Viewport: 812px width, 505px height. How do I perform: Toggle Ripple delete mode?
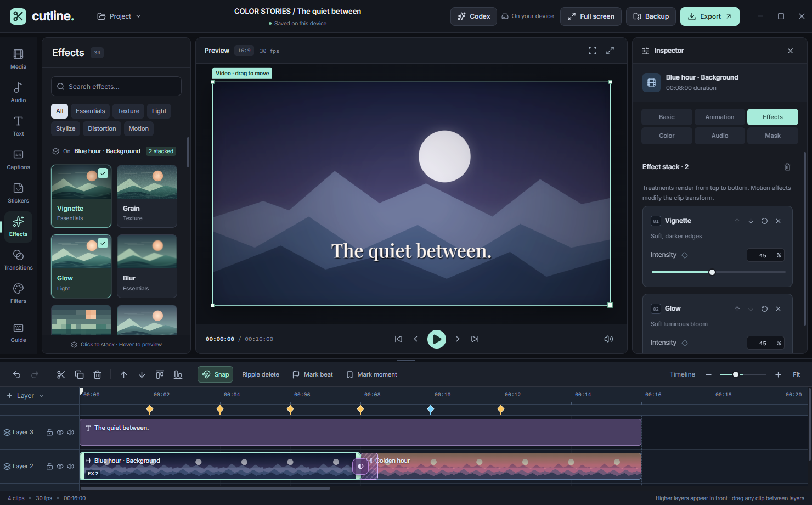[261, 374]
